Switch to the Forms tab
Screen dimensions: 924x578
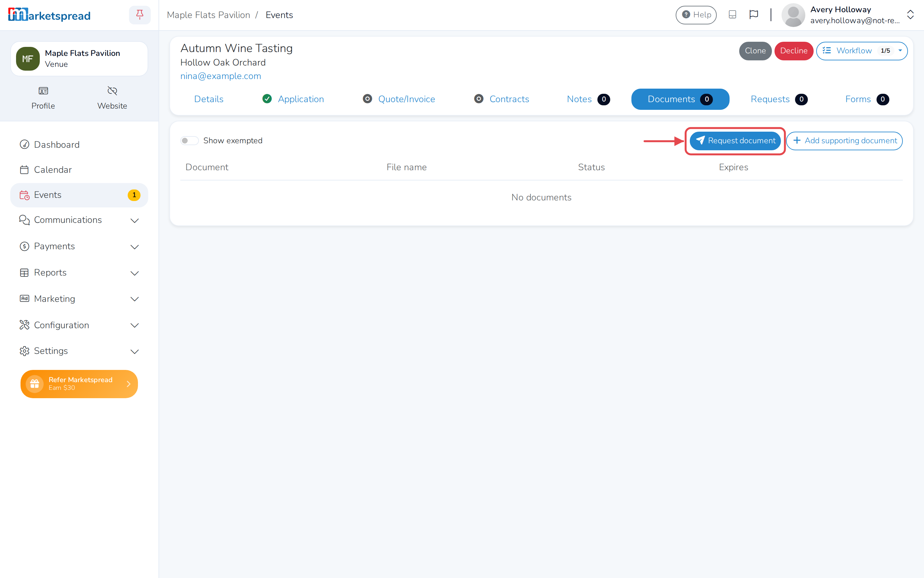(867, 100)
